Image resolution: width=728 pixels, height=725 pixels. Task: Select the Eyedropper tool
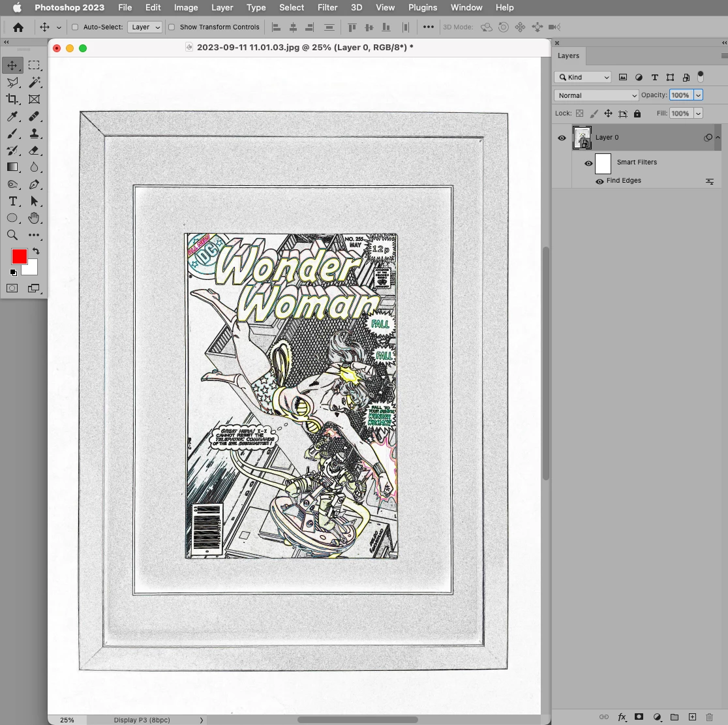[x=12, y=117]
